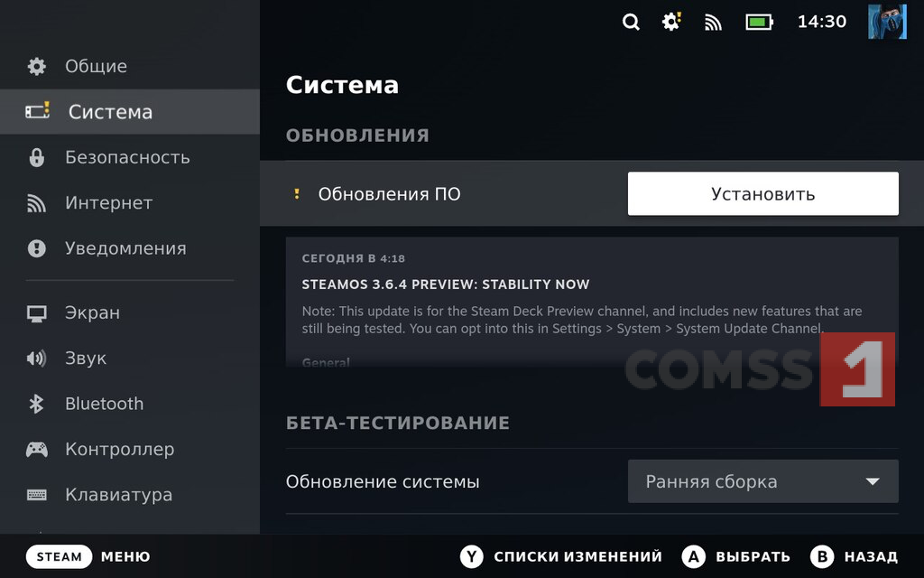924x578 pixels.
Task: Click the B назад back hint
Action: click(854, 556)
